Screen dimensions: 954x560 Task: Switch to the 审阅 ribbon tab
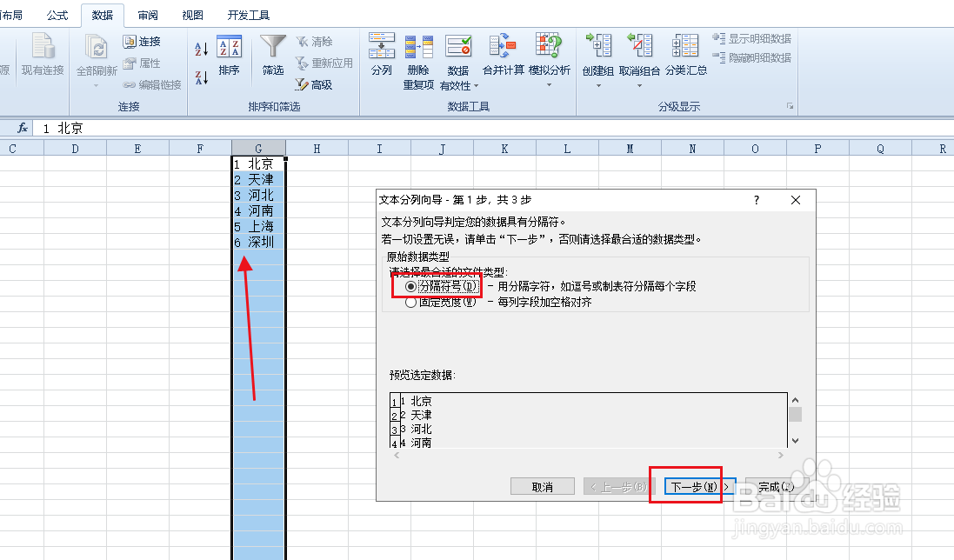click(146, 14)
